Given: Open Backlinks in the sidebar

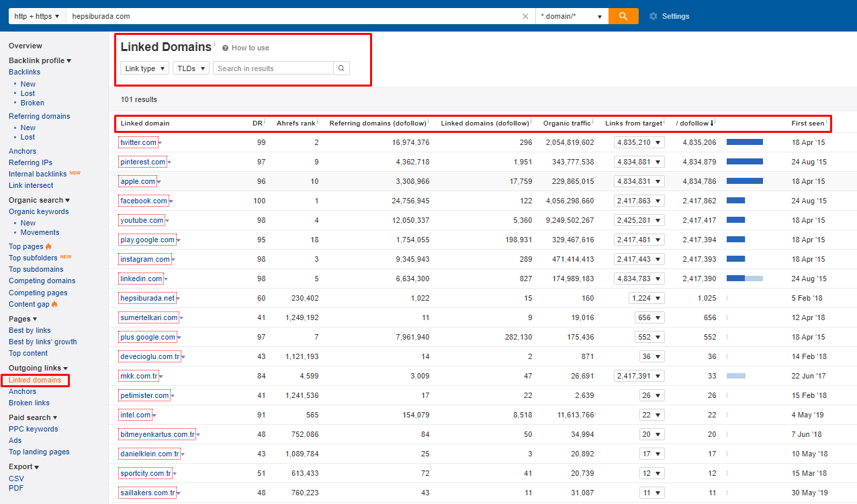Looking at the screenshot, I should click(24, 72).
